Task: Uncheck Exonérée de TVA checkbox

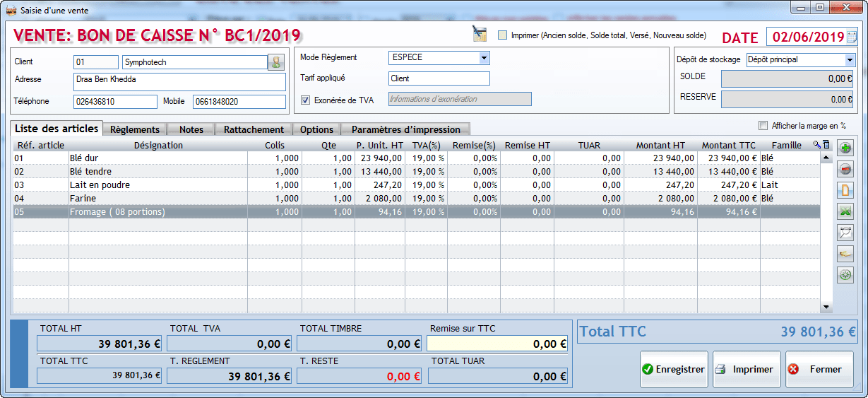Action: click(x=306, y=100)
